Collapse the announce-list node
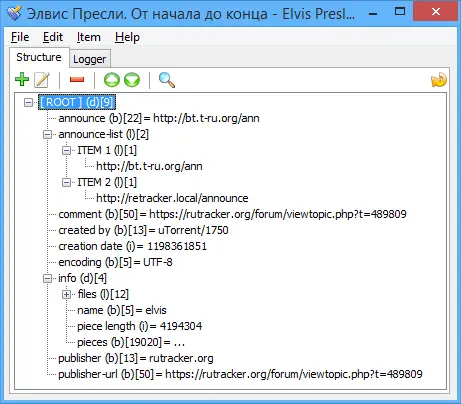 pos(48,134)
